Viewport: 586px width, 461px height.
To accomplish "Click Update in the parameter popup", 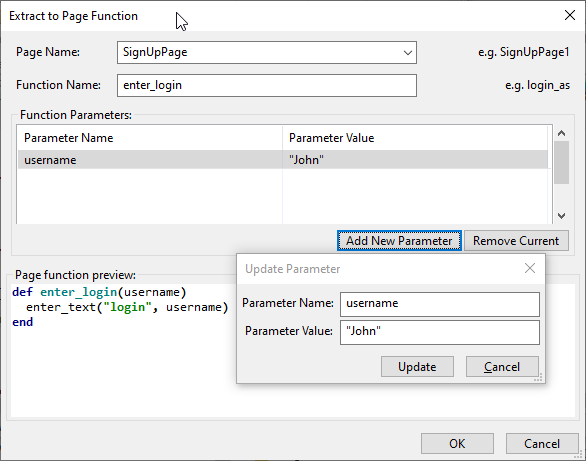I will (x=417, y=366).
